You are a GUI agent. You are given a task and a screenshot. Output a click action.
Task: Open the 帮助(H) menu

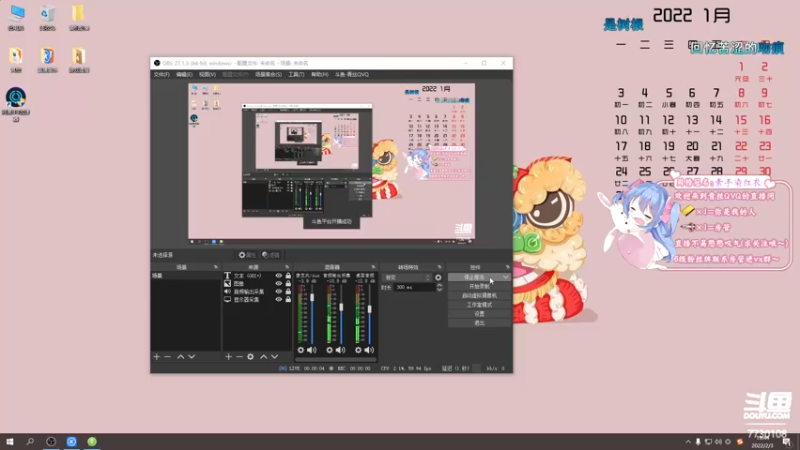tap(319, 74)
